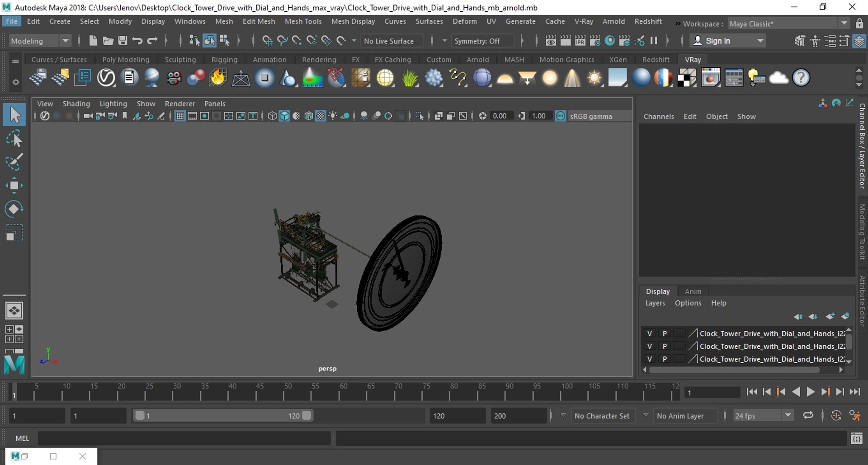Play animation forwards
Viewport: 868px width, 465px height.
[811, 392]
